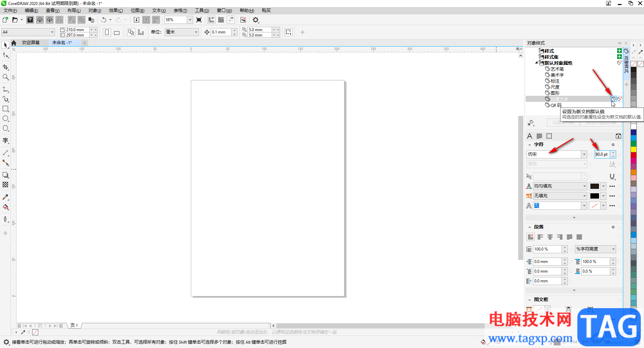Collapse the 默认对象属性 tree node
This screenshot has height=348, width=644.
pos(536,63)
